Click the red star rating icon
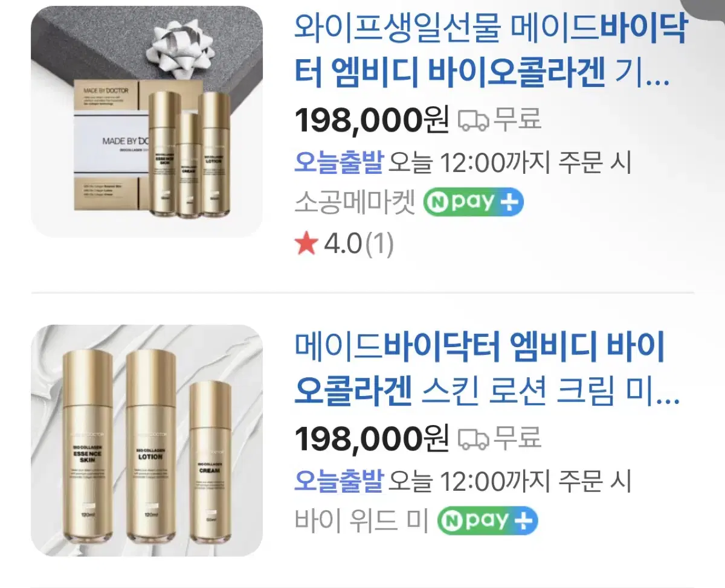725x588 pixels. [306, 244]
